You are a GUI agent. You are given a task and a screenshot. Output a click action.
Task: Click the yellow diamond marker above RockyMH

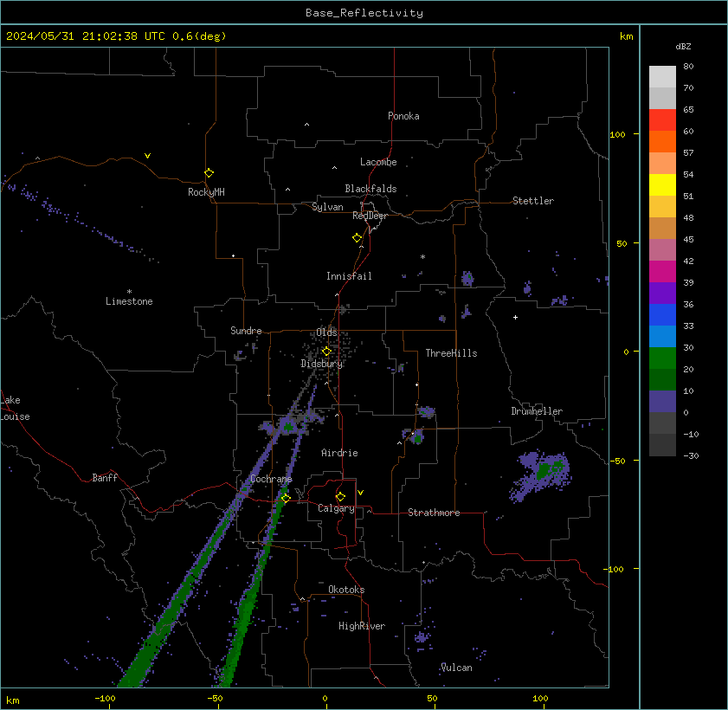[x=209, y=173]
